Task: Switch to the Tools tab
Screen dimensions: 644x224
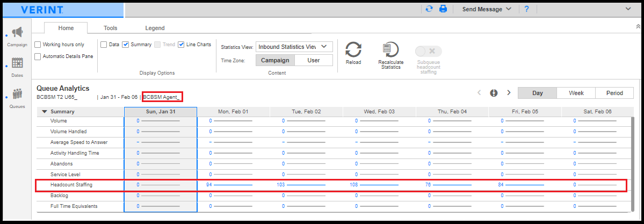Action: [x=110, y=28]
